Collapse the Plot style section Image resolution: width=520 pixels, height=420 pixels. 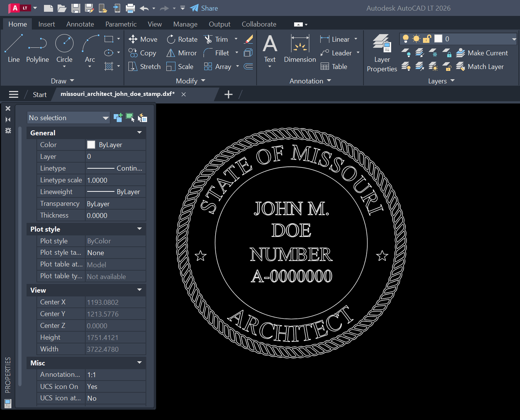click(139, 229)
